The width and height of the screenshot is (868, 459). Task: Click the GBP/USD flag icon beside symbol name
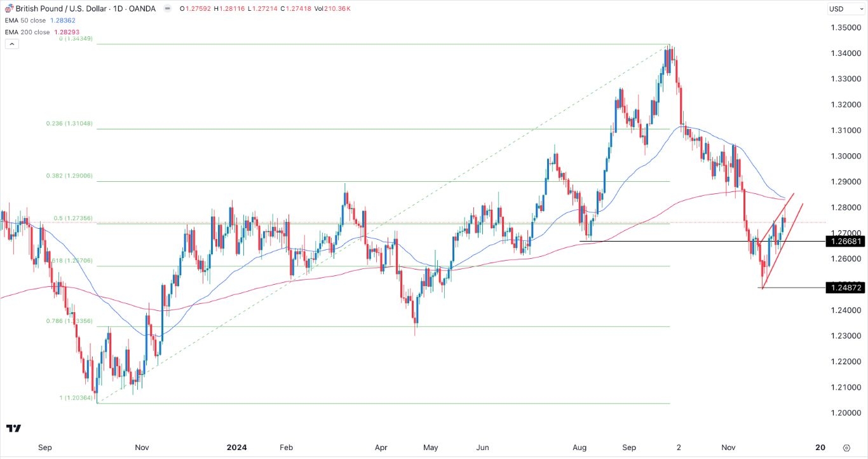click(x=8, y=9)
